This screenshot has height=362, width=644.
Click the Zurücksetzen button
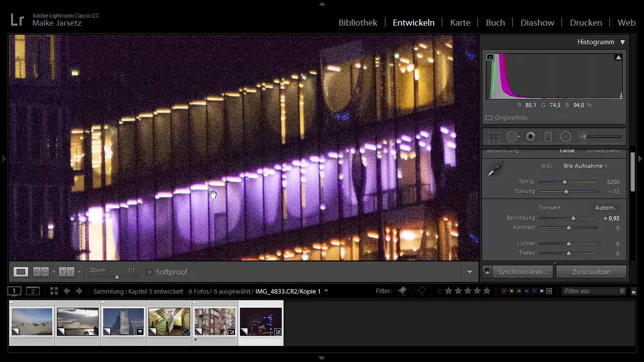[x=591, y=272]
